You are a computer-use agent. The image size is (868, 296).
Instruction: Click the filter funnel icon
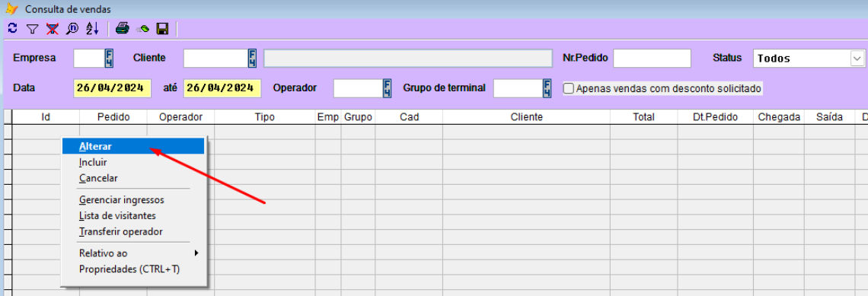point(32,29)
